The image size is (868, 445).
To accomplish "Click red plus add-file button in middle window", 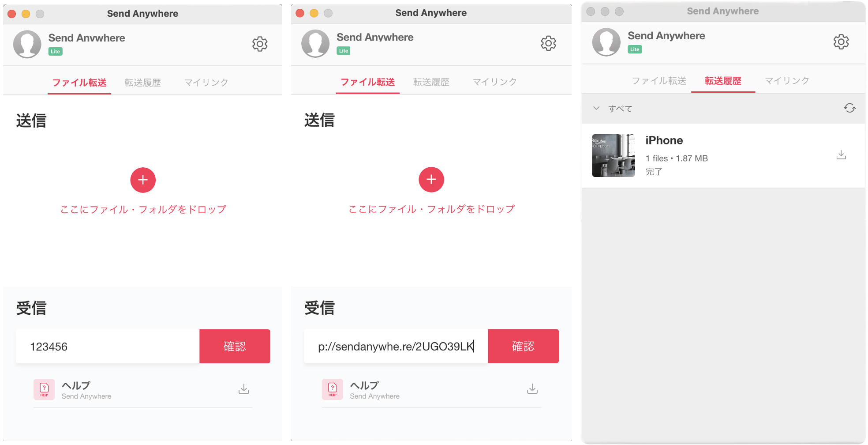I will (x=431, y=180).
